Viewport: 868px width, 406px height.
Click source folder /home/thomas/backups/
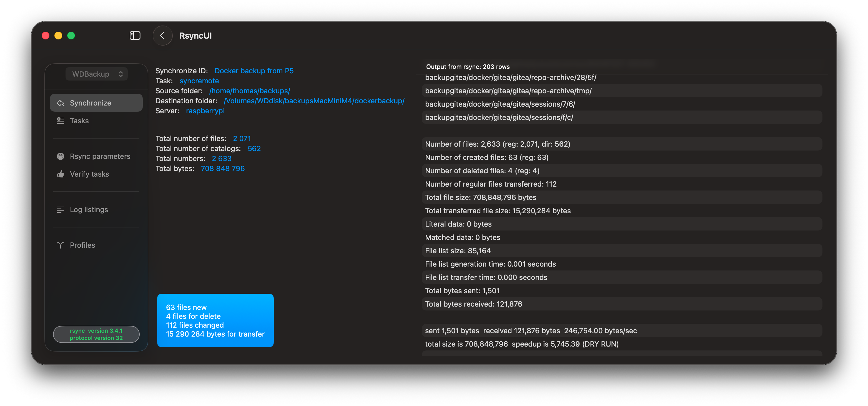[x=250, y=91]
